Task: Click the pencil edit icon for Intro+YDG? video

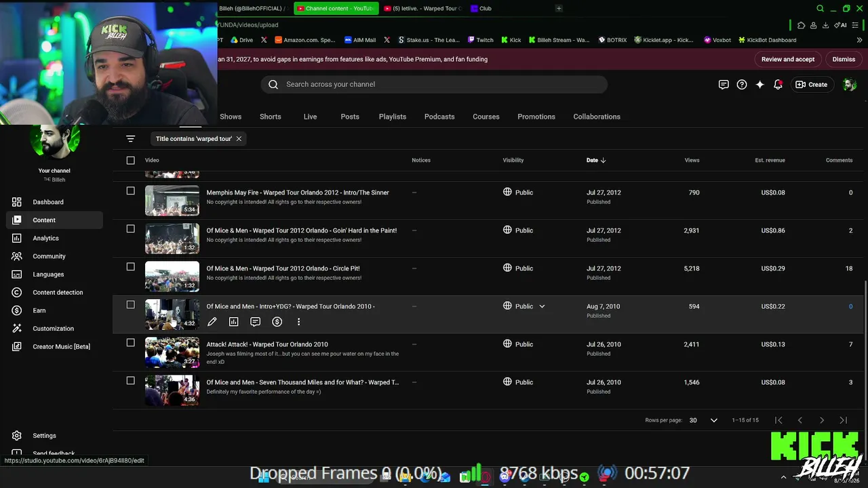Action: pyautogui.click(x=212, y=322)
